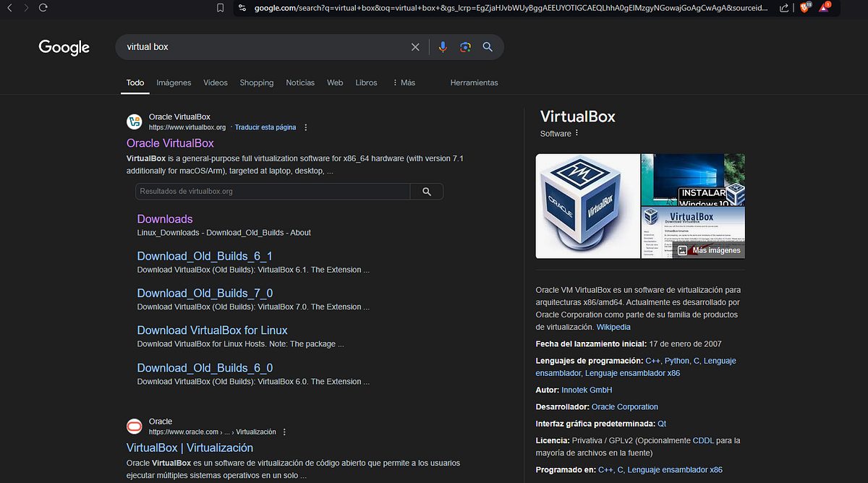Run the search via the magnifying glass icon
868x483 pixels.
pyautogui.click(x=488, y=46)
